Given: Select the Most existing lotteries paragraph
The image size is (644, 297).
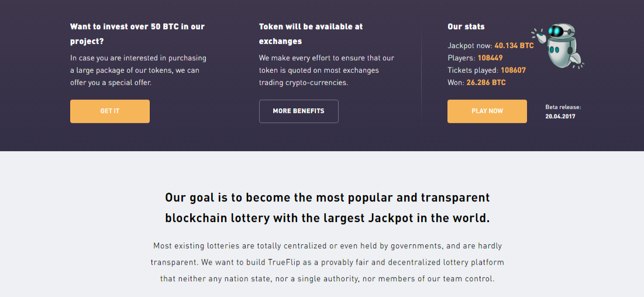Looking at the screenshot, I should point(328,262).
